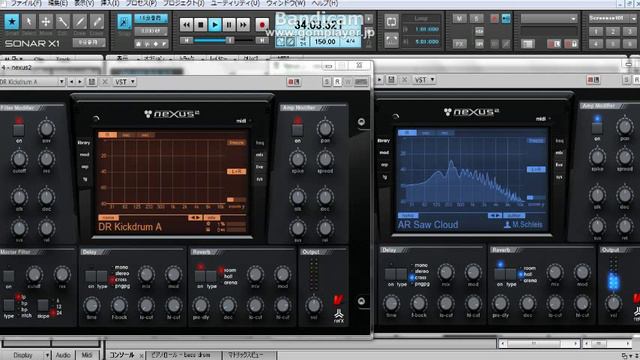Image resolution: width=640 pixels, height=360 pixels.
Task: Toggle the Loop on/off icon
Action: 391,22
